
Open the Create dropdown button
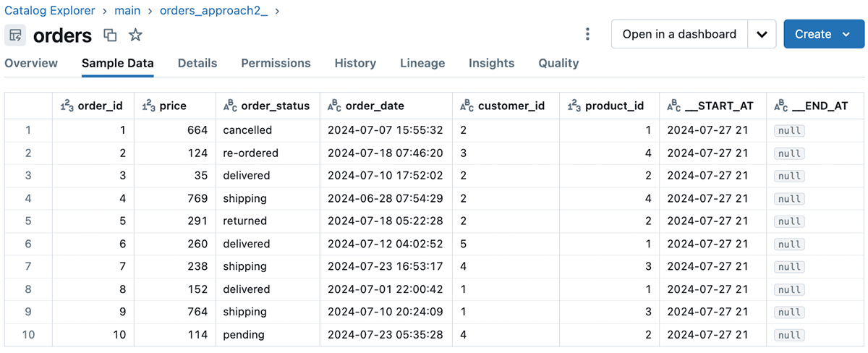(824, 34)
